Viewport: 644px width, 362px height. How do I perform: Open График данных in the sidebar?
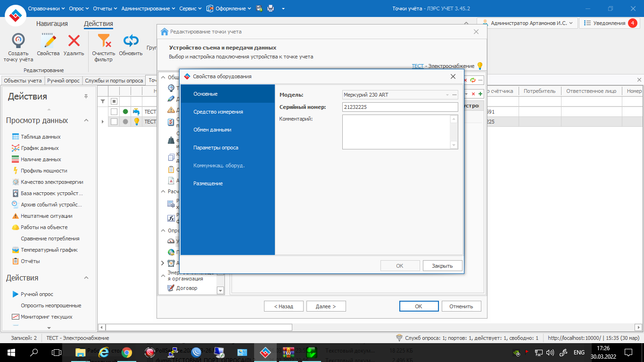(x=40, y=148)
